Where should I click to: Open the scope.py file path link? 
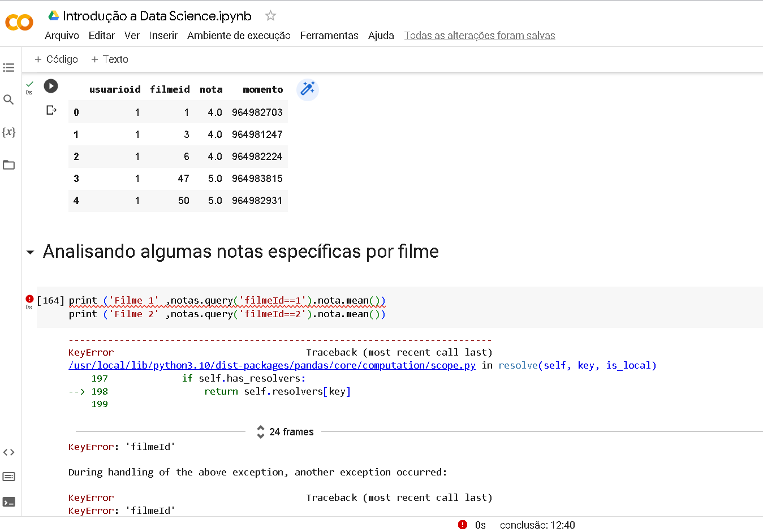pos(272,365)
